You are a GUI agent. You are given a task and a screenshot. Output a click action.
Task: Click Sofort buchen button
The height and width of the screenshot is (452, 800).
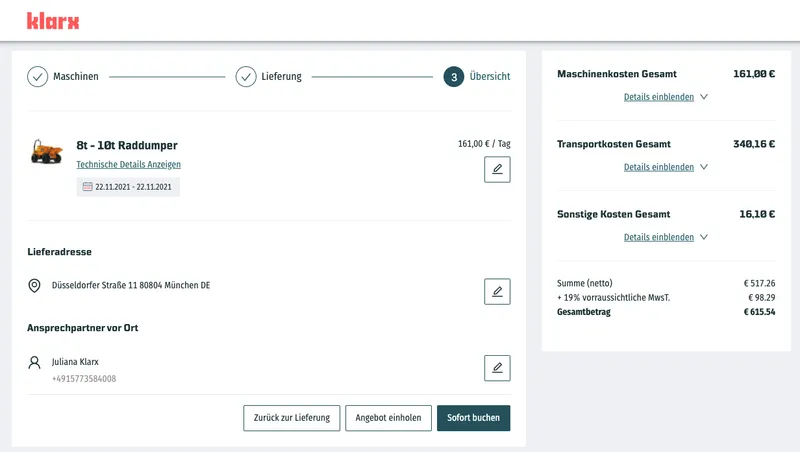click(473, 418)
